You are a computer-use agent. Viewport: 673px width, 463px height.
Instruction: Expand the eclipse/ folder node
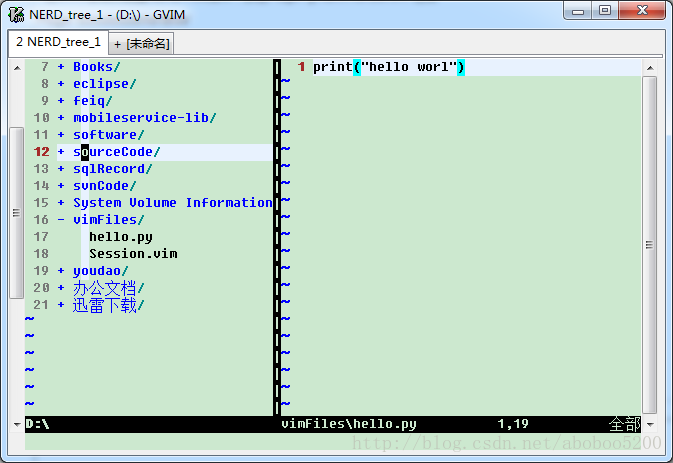(x=61, y=84)
